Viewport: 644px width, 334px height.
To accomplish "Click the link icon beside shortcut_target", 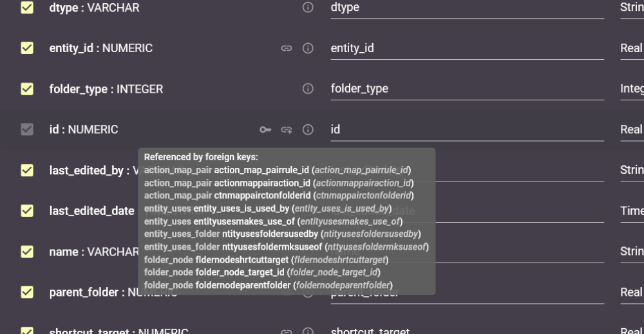I will (x=287, y=331).
